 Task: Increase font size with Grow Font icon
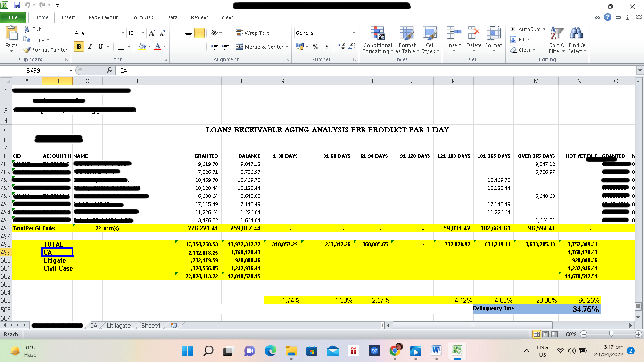coord(152,33)
